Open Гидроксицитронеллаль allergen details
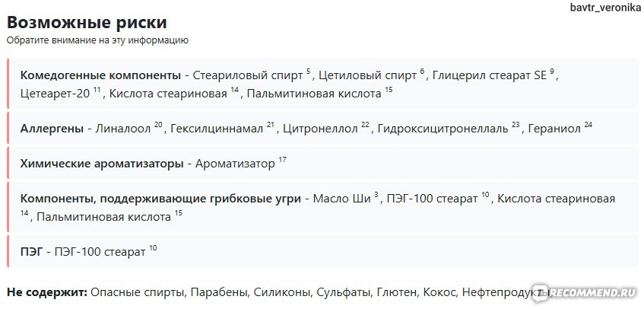 [443, 129]
